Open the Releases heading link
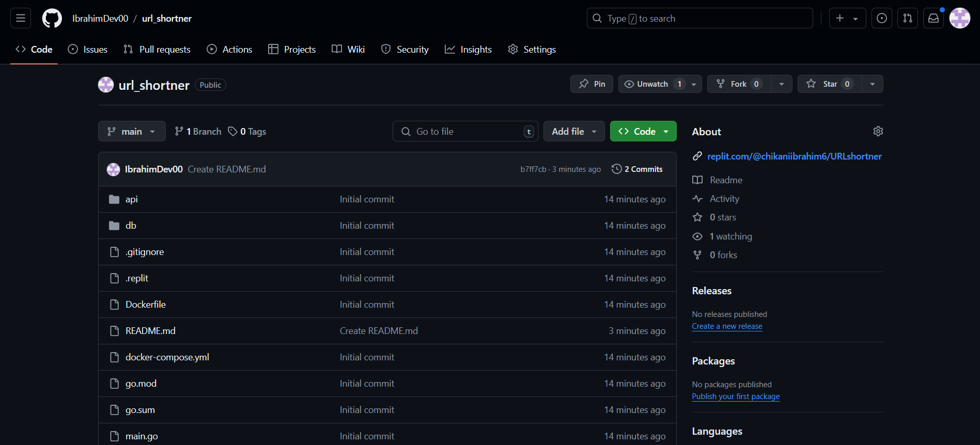The height and width of the screenshot is (445, 980). [x=712, y=291]
